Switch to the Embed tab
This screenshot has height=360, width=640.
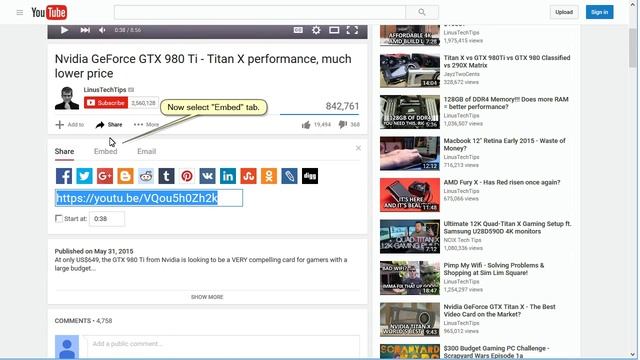coord(106,151)
